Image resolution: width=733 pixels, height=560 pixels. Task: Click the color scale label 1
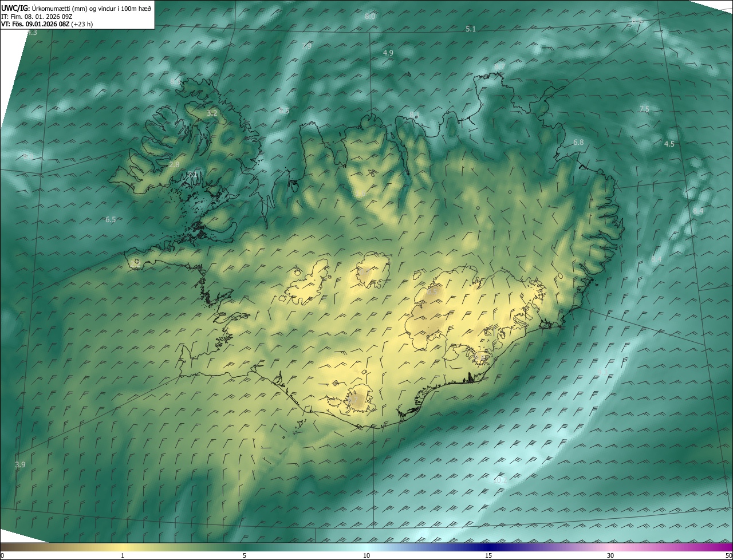[x=123, y=556]
